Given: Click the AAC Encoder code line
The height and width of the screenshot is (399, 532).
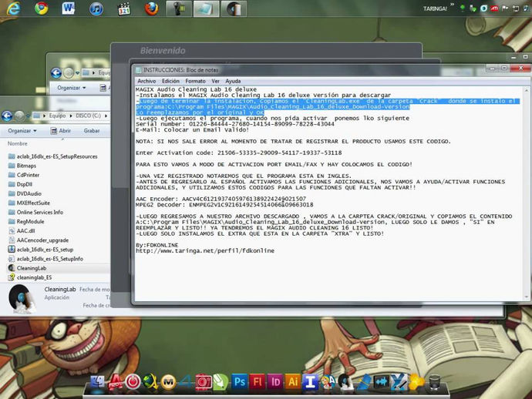Looking at the screenshot, I should click(x=221, y=199).
